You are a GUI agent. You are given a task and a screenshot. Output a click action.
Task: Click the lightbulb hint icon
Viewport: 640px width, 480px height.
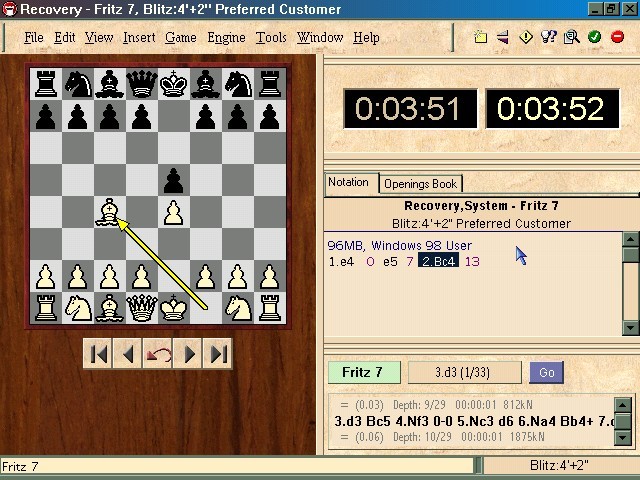click(549, 37)
